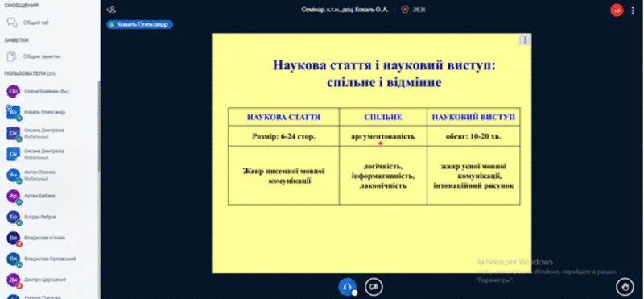Open the presentation options menu on the slide
644x299 pixels.
525,39
